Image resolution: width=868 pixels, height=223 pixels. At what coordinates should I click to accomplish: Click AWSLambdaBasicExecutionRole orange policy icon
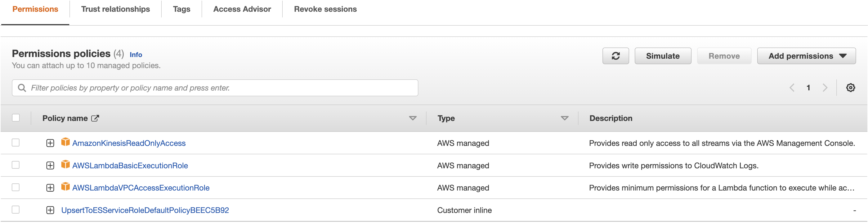(x=65, y=165)
